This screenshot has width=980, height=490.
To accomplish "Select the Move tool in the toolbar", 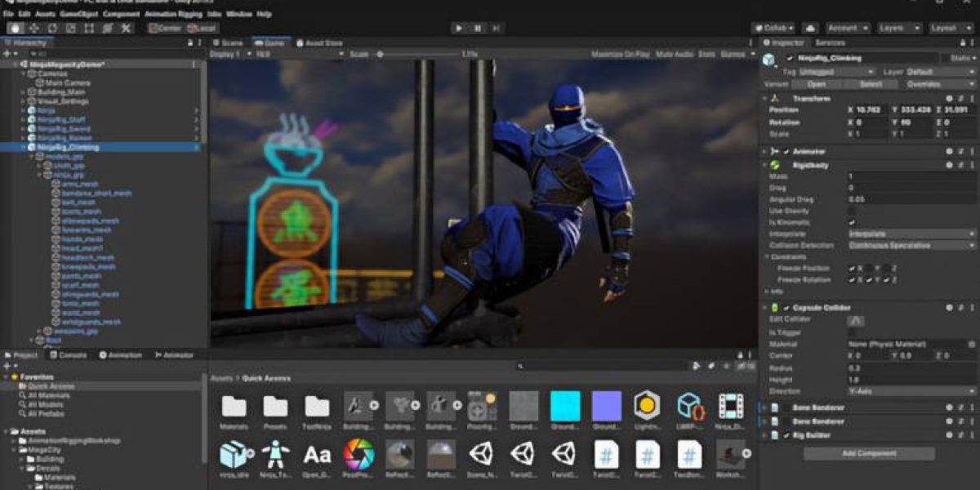I will 33,29.
